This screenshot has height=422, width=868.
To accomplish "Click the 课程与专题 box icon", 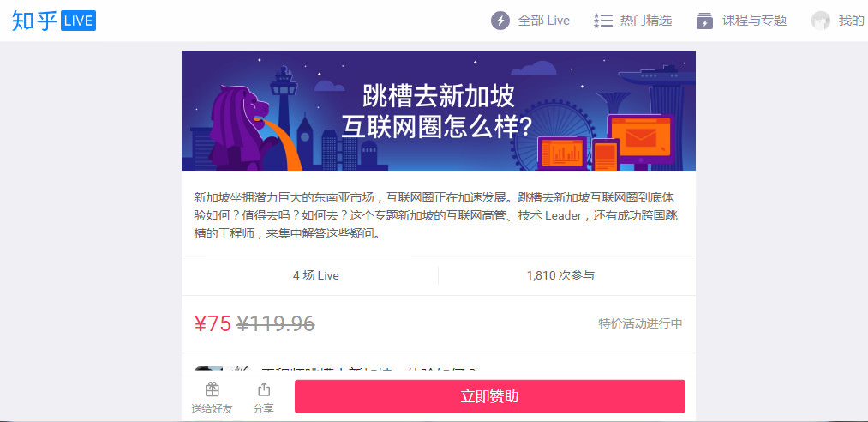I will point(704,21).
